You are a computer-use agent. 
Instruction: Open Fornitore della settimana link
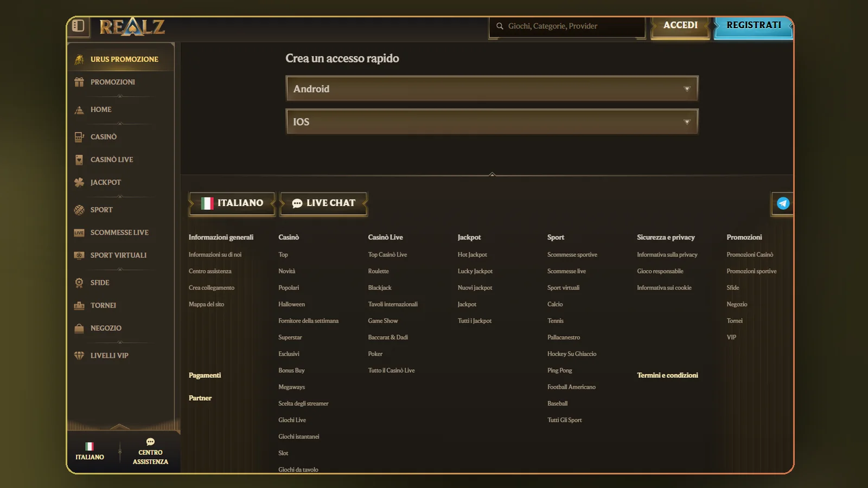(308, 321)
